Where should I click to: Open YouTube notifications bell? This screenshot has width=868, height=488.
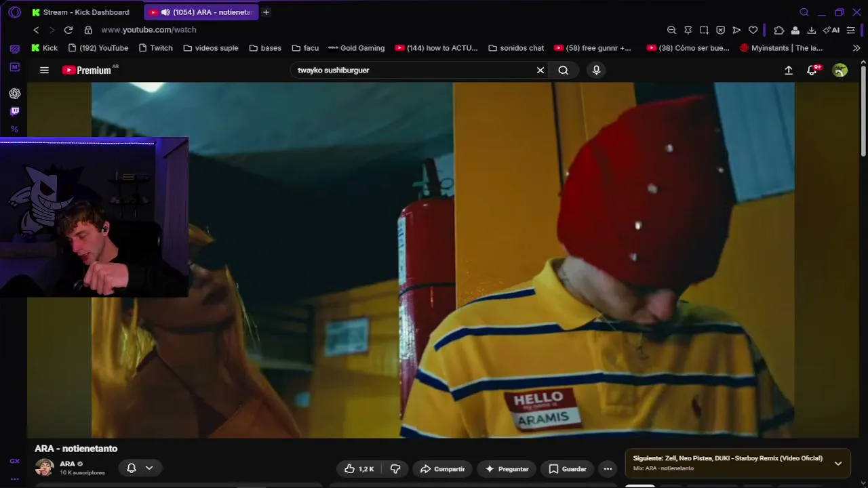click(x=812, y=70)
